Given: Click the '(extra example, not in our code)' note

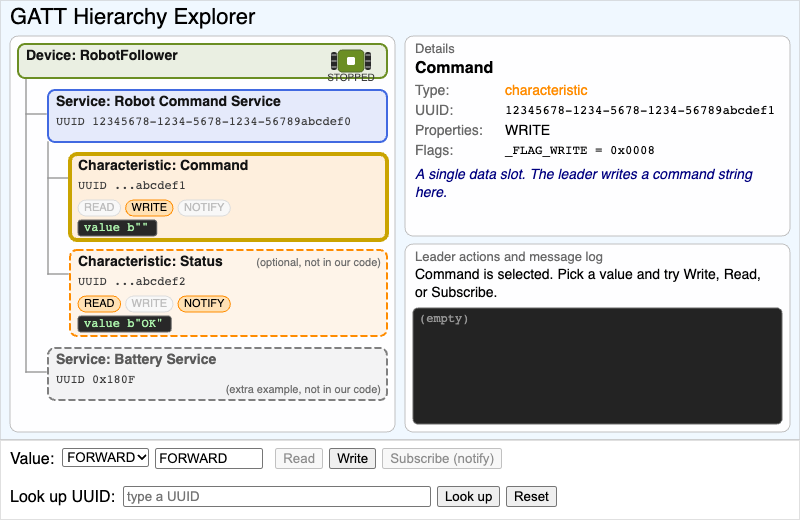Looking at the screenshot, I should [x=303, y=390].
